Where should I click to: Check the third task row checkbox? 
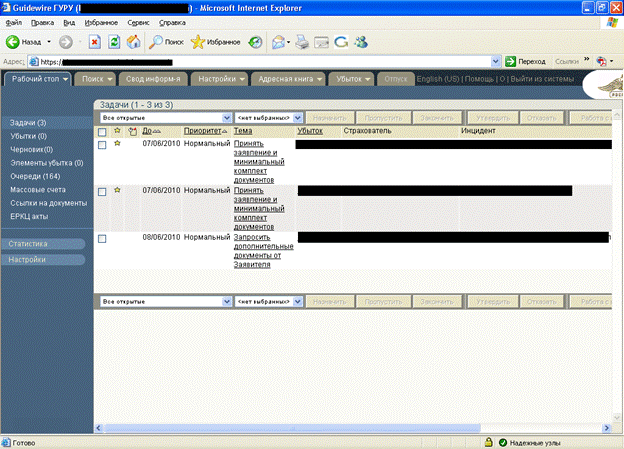102,239
